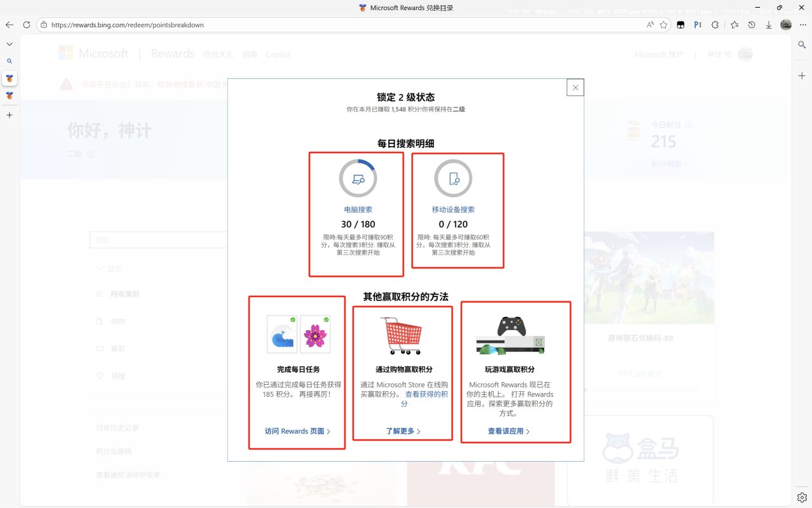Open the Tampermonkey extension icon

[681, 25]
